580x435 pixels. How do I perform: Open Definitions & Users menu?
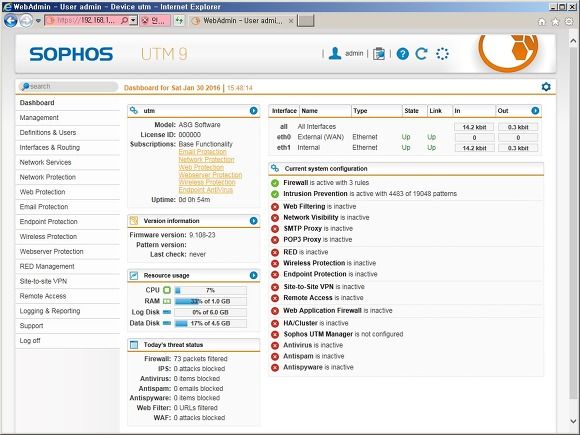pyautogui.click(x=48, y=132)
